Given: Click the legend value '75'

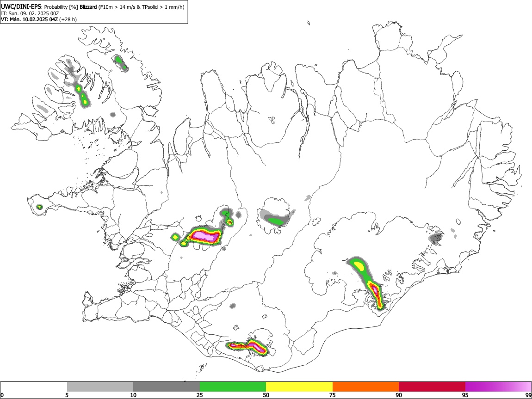Looking at the screenshot, I should 333,395.
